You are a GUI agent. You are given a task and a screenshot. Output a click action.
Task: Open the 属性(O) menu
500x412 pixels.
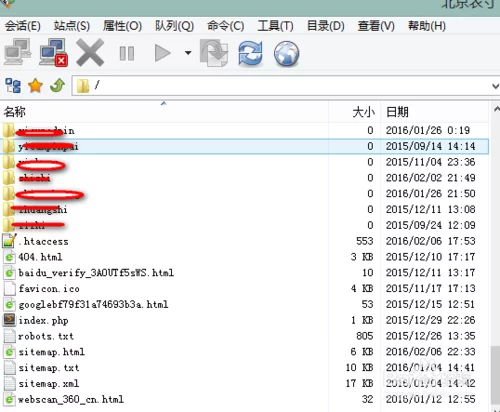122,26
